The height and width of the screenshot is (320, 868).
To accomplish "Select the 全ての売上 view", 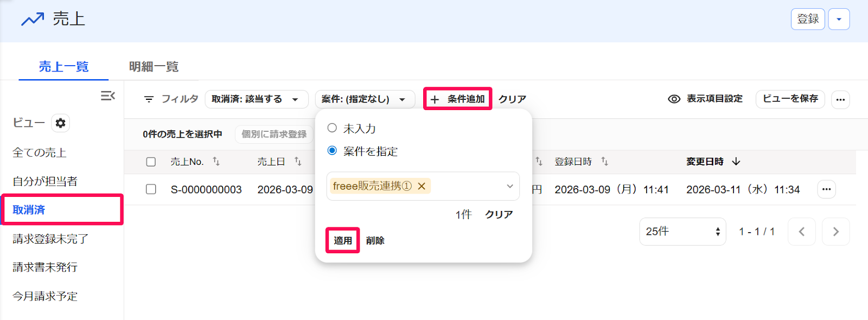I will pyautogui.click(x=40, y=153).
